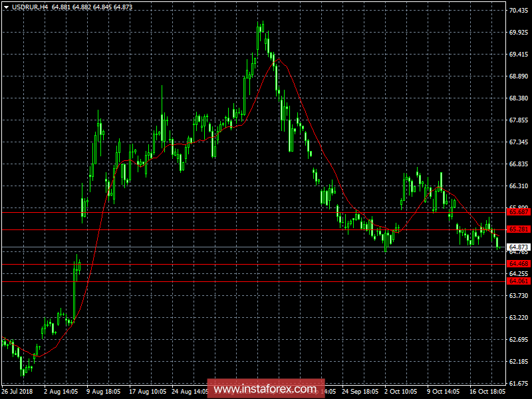Click the 24 Sep 18:05 time label
The width and height of the screenshot is (532, 399).
pos(361,392)
